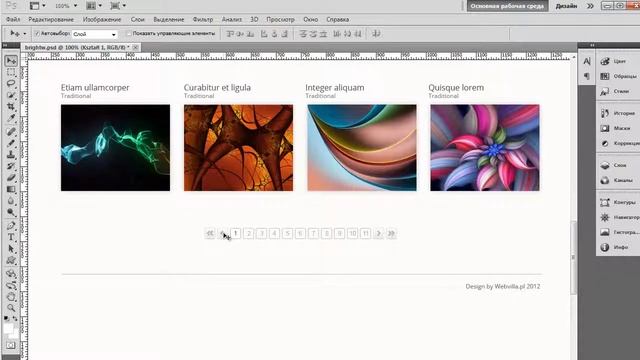Screen dimensions: 640x360
Task: Select the Custom Shape tool
Action: [11, 260]
